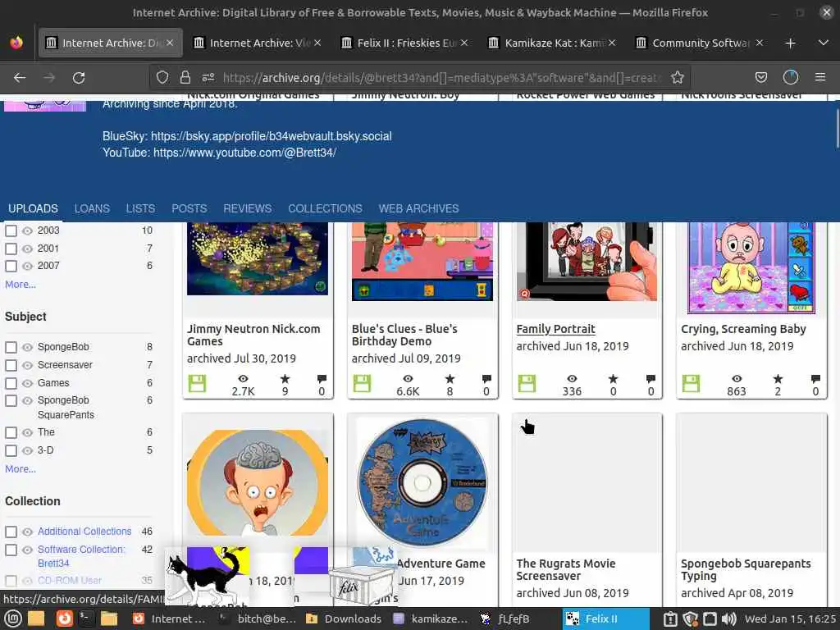Screen dimensions: 840x630
Task: Open the tracking protection shield icon
Action: [x=162, y=78]
